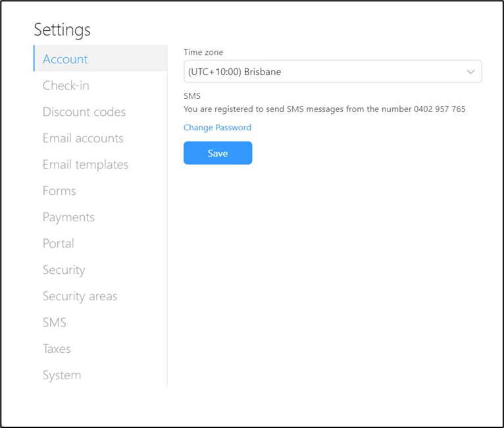Select Portal in settings menu
Image resolution: width=504 pixels, height=428 pixels.
(59, 244)
